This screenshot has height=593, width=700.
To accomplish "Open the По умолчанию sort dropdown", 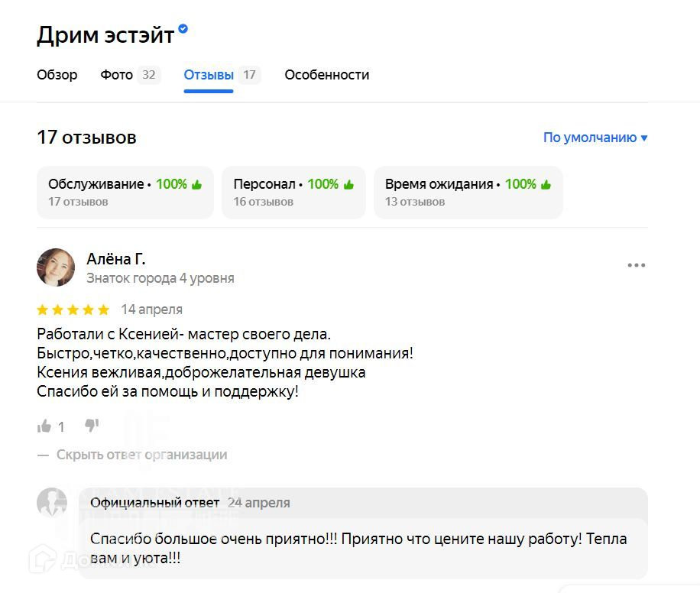I will [595, 138].
